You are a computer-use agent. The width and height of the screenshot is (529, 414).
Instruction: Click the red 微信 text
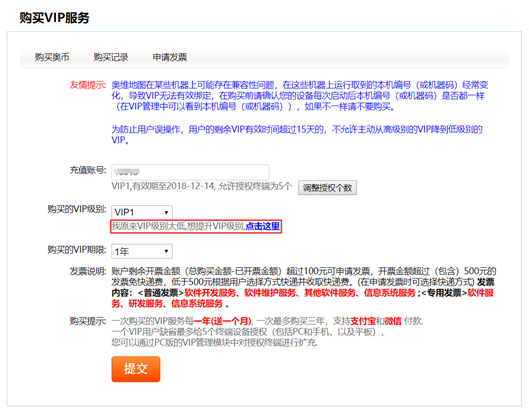pos(393,321)
